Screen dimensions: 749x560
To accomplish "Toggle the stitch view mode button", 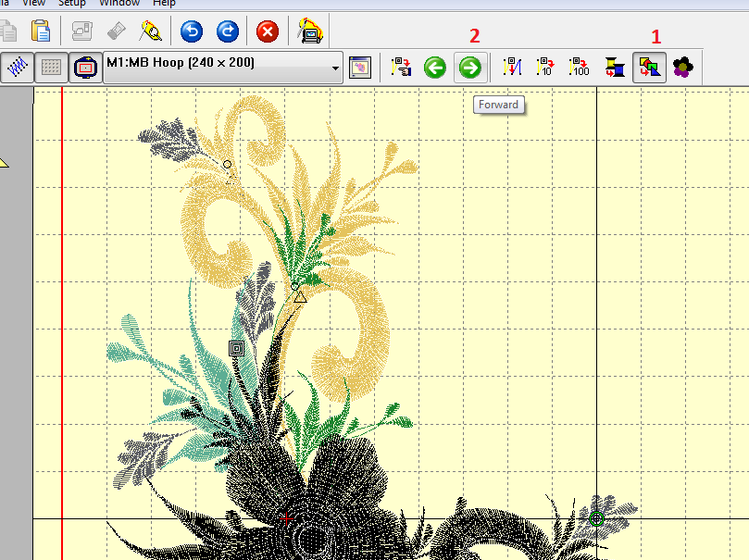I will click(18, 68).
